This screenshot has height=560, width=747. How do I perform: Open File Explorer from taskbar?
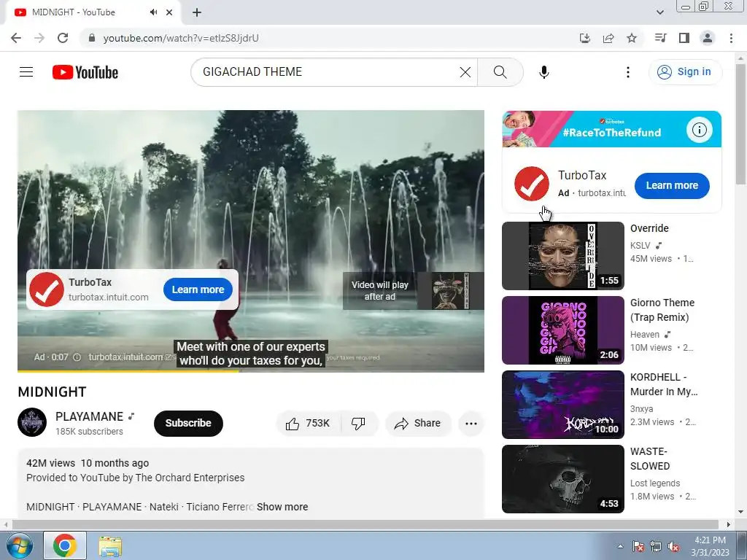(110, 545)
